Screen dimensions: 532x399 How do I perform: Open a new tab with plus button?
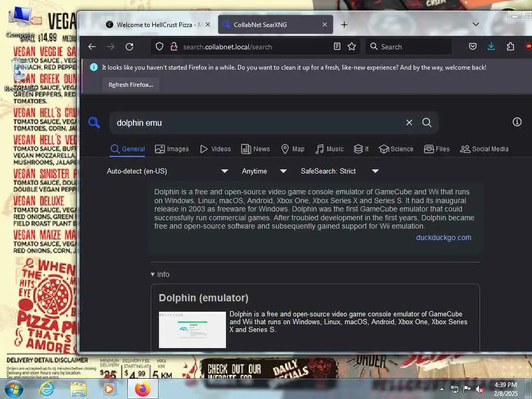(x=344, y=25)
